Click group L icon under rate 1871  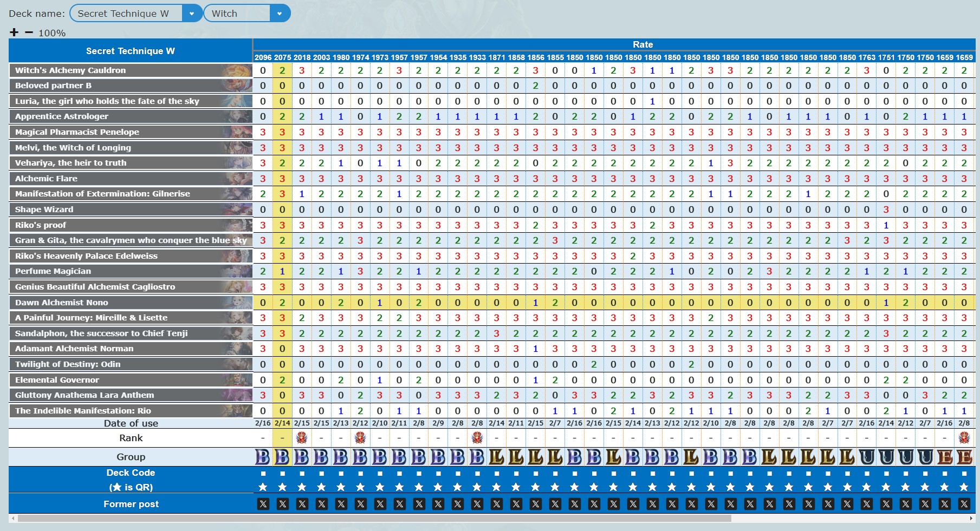pos(497,457)
